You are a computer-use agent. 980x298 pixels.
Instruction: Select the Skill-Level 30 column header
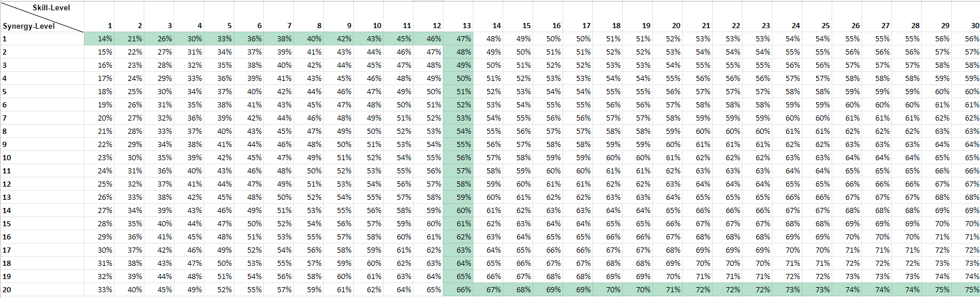tap(974, 26)
